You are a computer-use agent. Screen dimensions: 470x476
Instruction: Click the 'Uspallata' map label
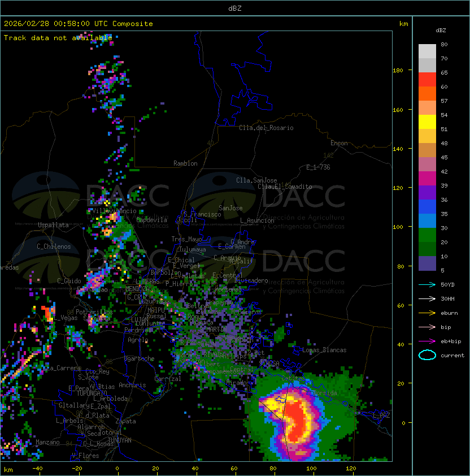[x=53, y=225]
